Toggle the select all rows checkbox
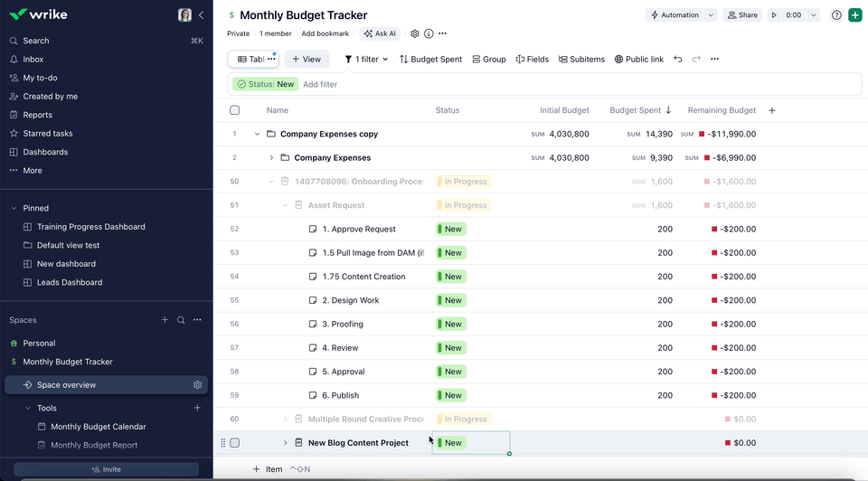 pyautogui.click(x=235, y=110)
